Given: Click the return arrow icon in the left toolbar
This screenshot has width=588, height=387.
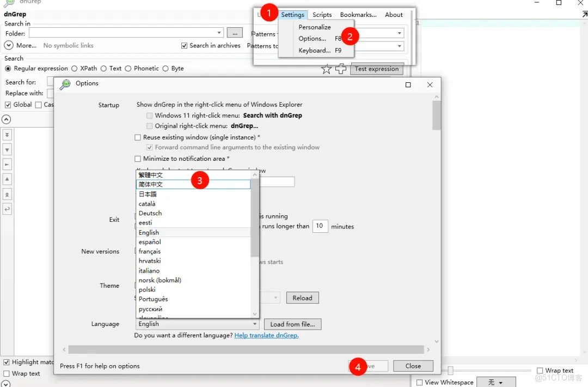Looking at the screenshot, I should [7, 209].
